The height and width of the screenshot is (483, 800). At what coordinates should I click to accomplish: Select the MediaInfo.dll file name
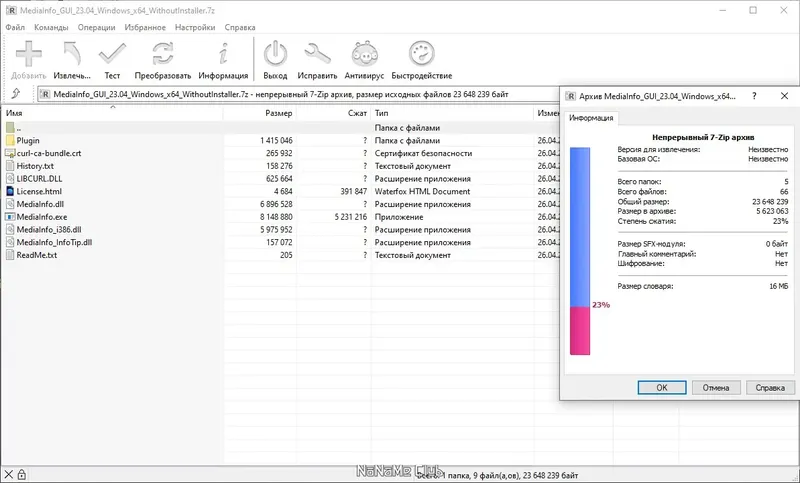[x=40, y=204]
